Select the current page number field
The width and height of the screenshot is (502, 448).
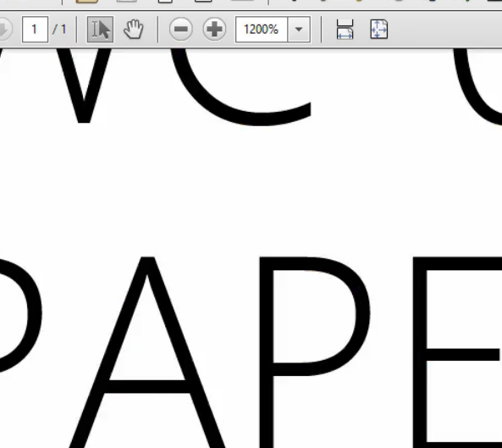click(36, 30)
